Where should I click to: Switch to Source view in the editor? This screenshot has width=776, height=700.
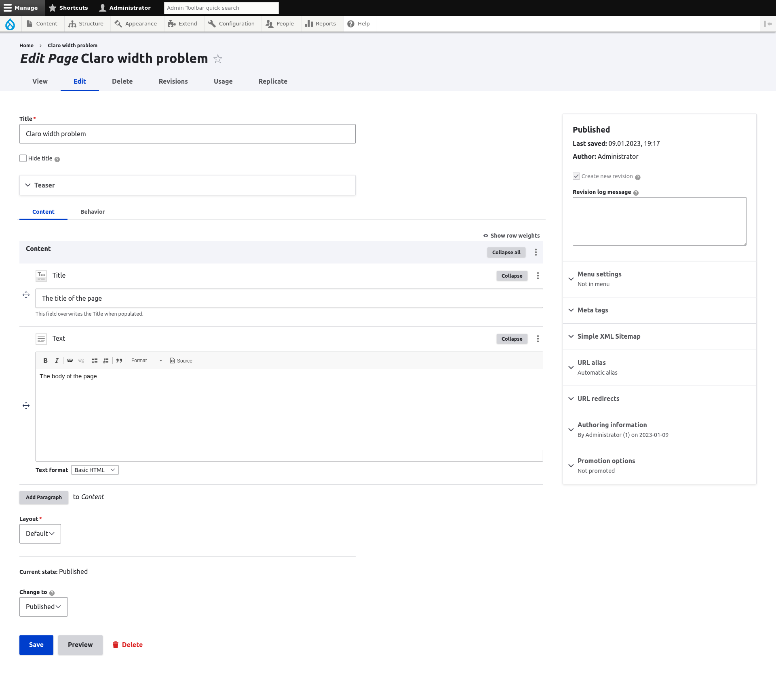click(x=181, y=361)
